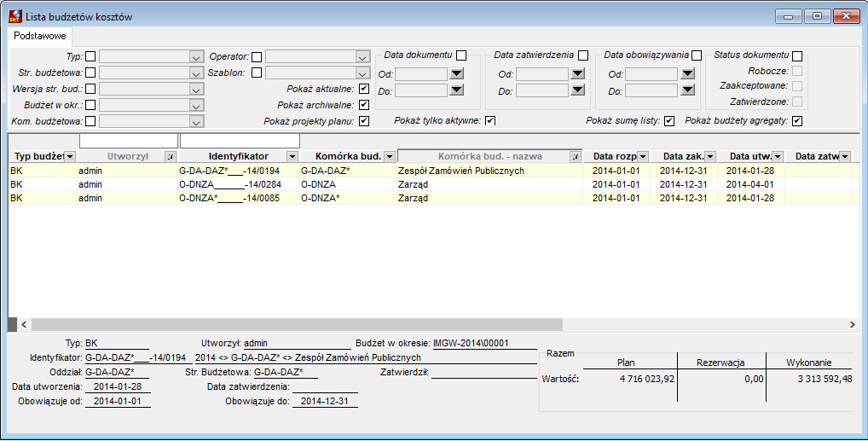Click filter box above Identyfikator column
Viewport: 868px width, 441px height.
tap(240, 141)
